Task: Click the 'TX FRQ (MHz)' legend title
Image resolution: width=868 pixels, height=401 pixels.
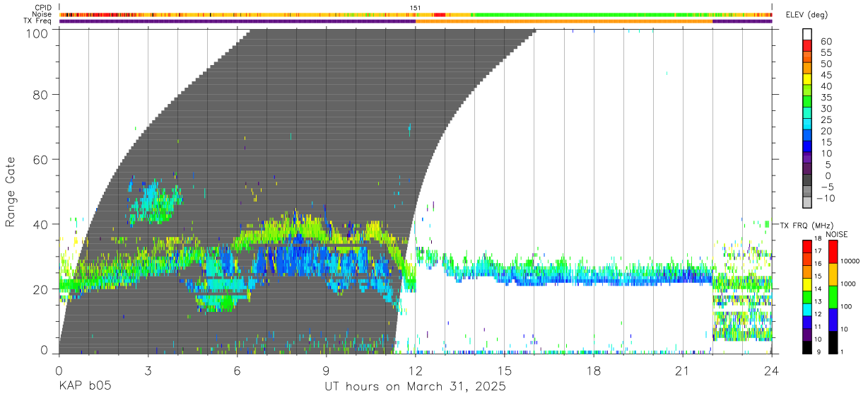Action: point(807,225)
